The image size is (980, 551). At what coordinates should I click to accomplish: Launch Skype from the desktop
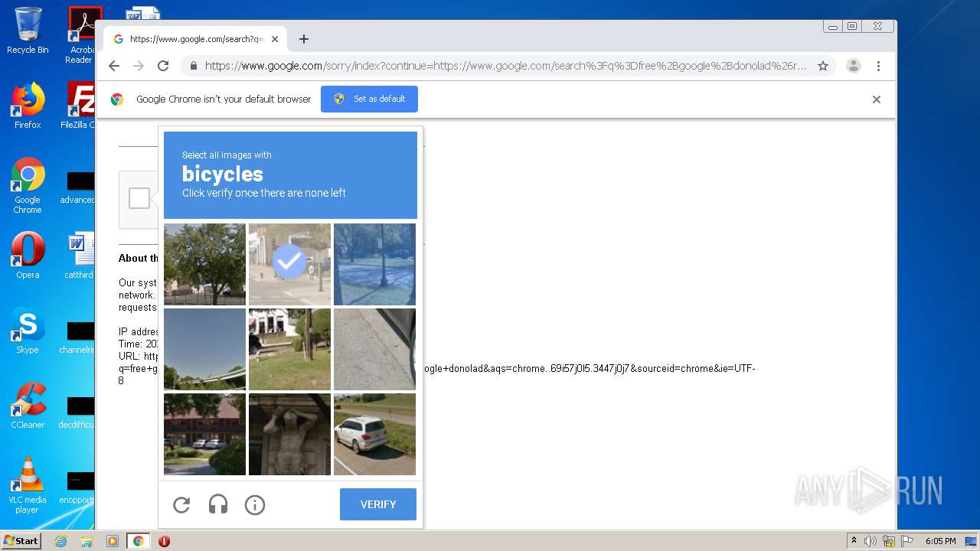28,331
